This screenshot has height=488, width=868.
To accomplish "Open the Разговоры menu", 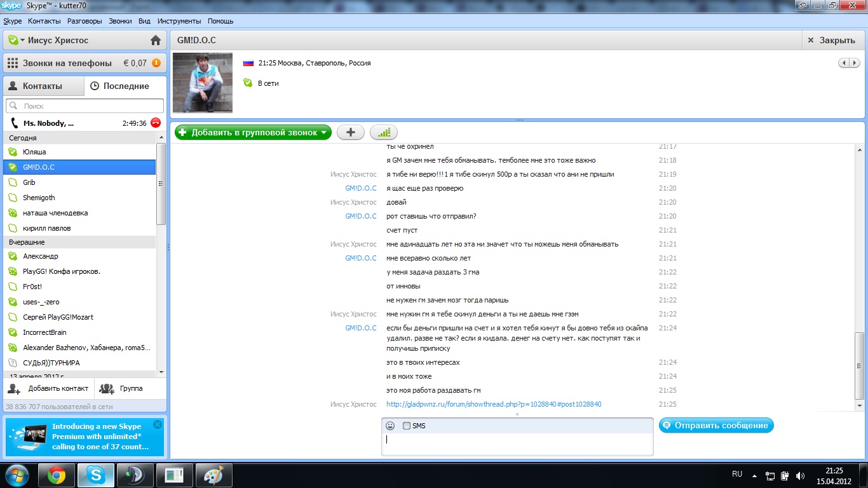I will pos(85,21).
